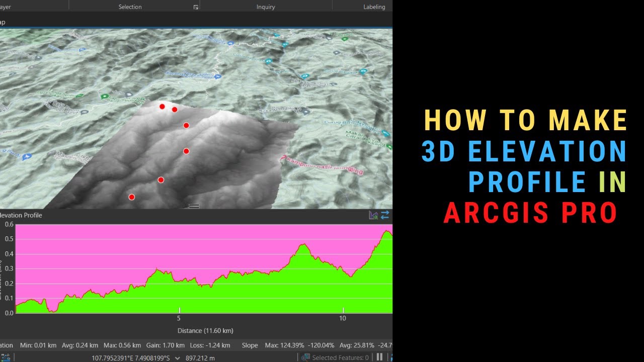Click the 0.0 value on elevation axis
This screenshot has width=644, height=362.
coord(9,313)
